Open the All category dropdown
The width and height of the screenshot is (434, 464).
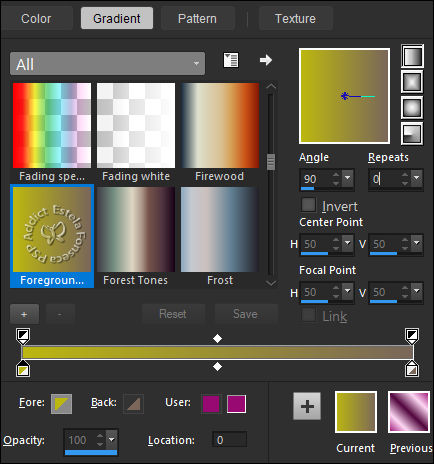pyautogui.click(x=107, y=63)
